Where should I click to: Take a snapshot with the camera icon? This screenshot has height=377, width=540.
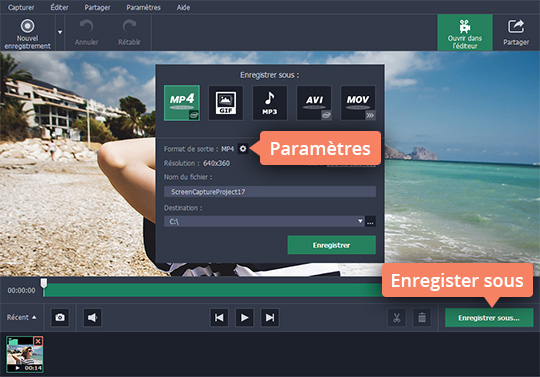(60, 317)
